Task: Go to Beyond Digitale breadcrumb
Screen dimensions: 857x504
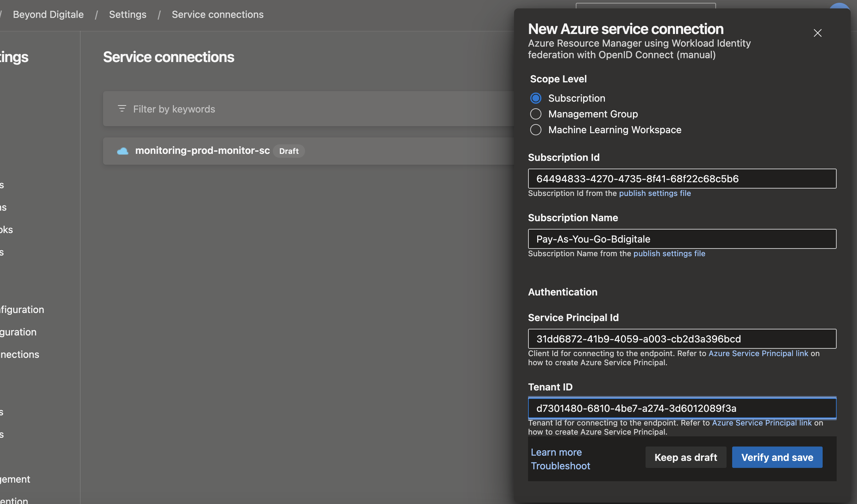Action: coord(48,15)
